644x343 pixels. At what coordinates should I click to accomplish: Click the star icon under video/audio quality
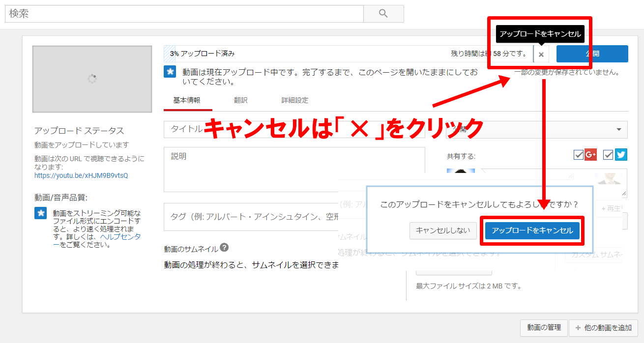41,213
